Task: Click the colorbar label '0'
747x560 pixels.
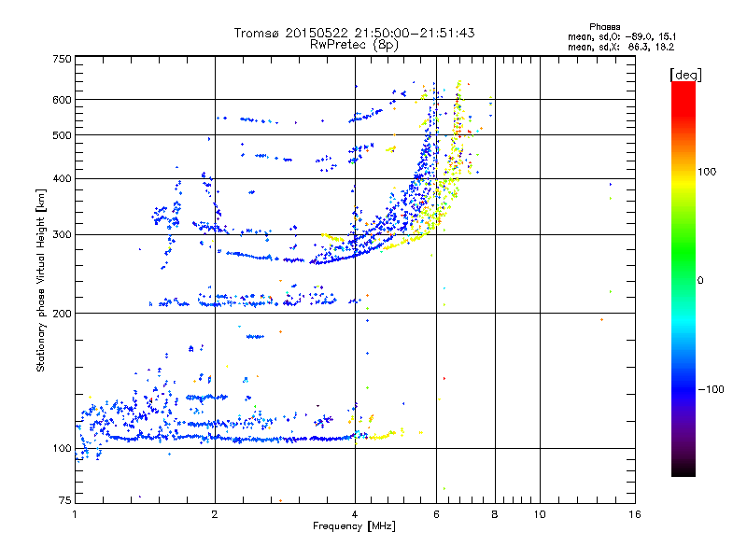Action: [x=700, y=280]
